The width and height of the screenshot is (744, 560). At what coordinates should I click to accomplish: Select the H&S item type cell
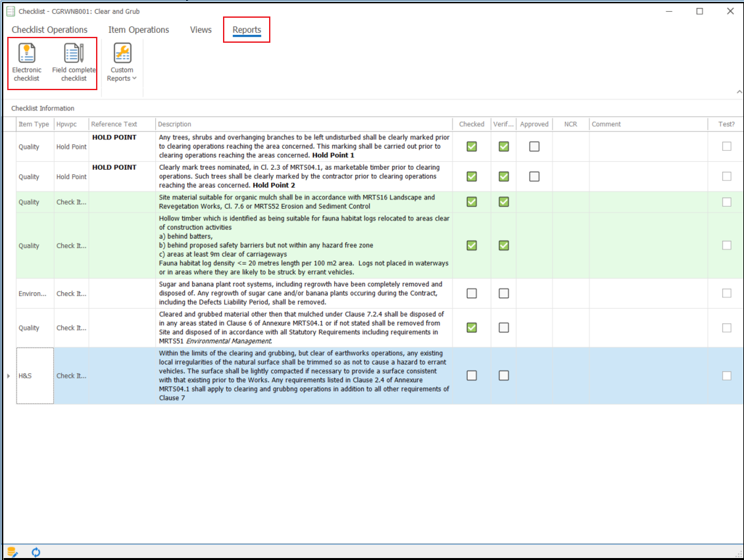(x=34, y=376)
